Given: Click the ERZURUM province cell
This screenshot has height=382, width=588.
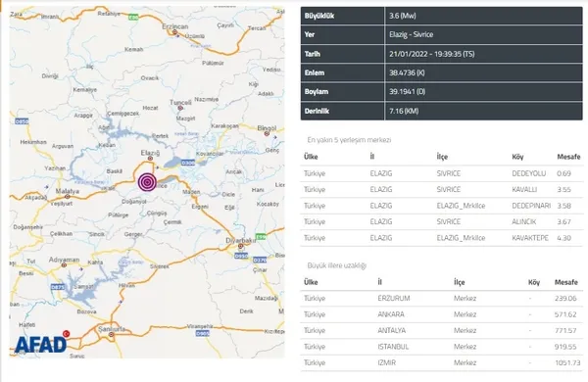Looking at the screenshot, I should point(394,299).
